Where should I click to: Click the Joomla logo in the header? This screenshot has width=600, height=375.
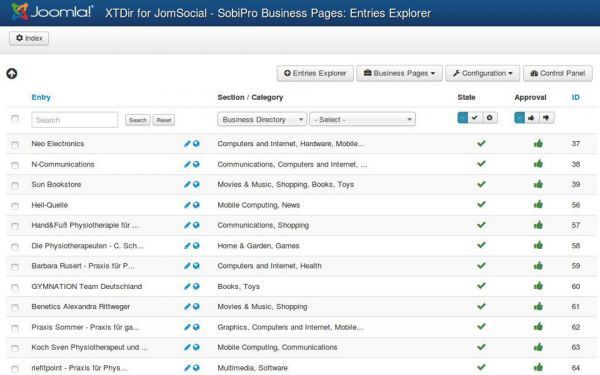pyautogui.click(x=52, y=12)
